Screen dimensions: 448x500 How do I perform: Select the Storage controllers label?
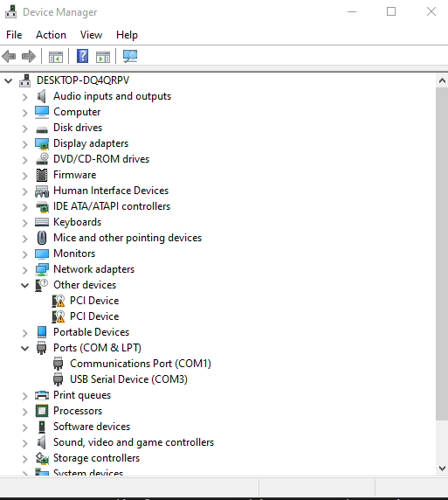click(x=97, y=458)
